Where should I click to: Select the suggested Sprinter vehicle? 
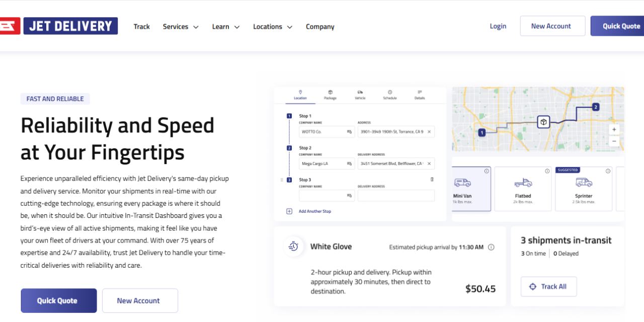pyautogui.click(x=584, y=189)
